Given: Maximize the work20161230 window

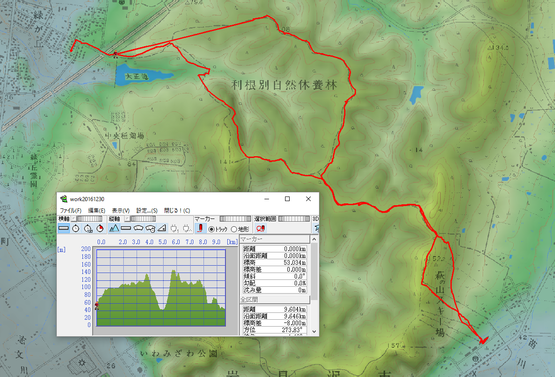Looking at the screenshot, I should click(287, 199).
